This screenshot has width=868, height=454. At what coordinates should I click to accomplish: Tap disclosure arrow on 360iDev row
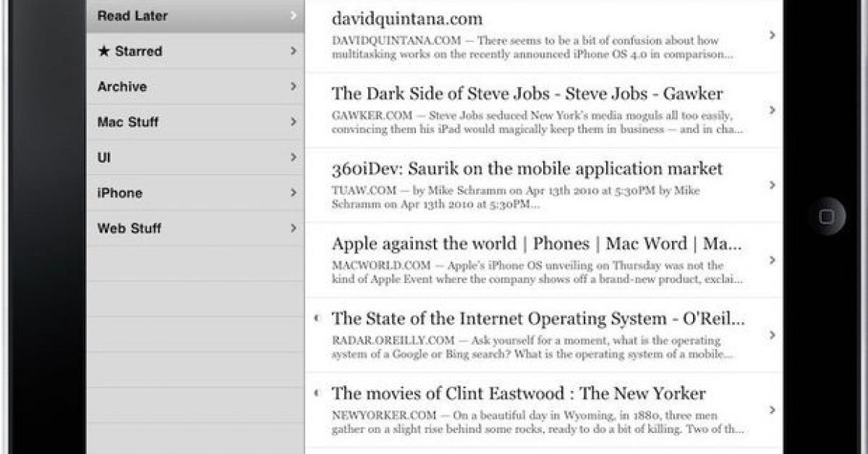(773, 185)
